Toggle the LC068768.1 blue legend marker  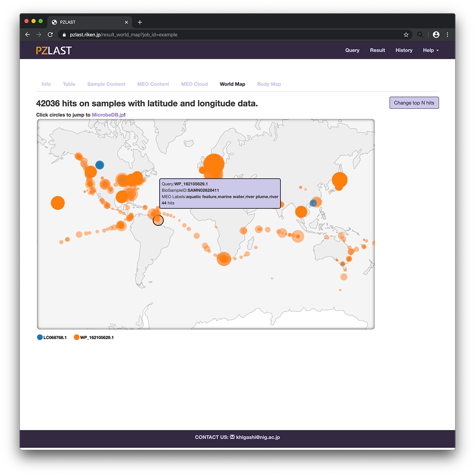tap(40, 338)
